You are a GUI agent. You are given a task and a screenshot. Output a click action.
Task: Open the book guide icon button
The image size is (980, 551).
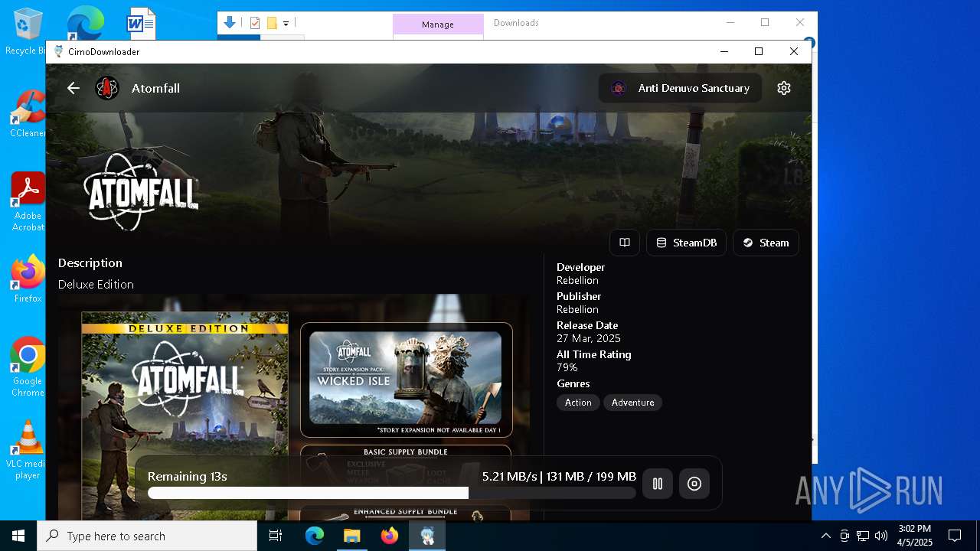pyautogui.click(x=625, y=243)
